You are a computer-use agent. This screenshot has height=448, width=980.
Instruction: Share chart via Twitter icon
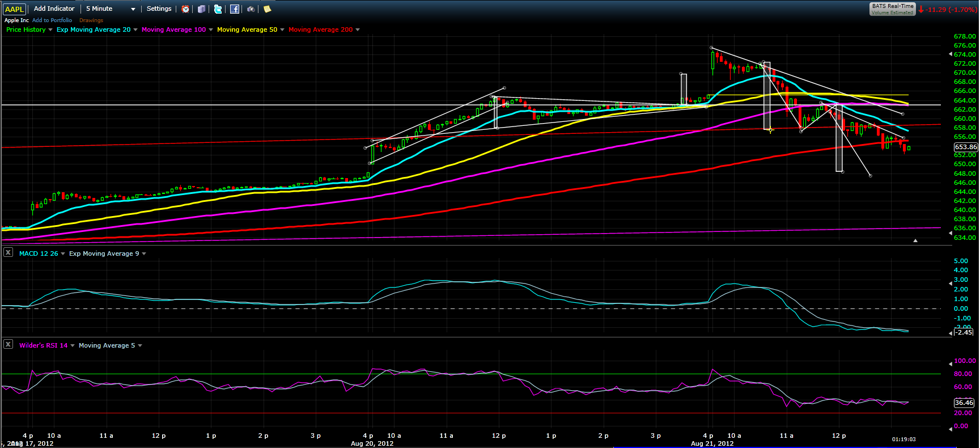[x=218, y=9]
